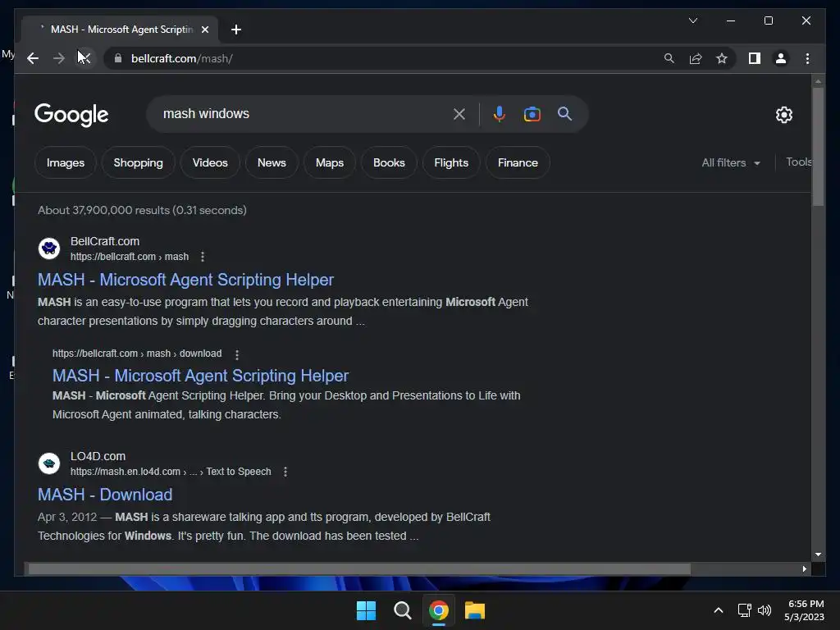Open the Chrome three-dot menu
Screen dimensions: 840x630
coord(807,58)
